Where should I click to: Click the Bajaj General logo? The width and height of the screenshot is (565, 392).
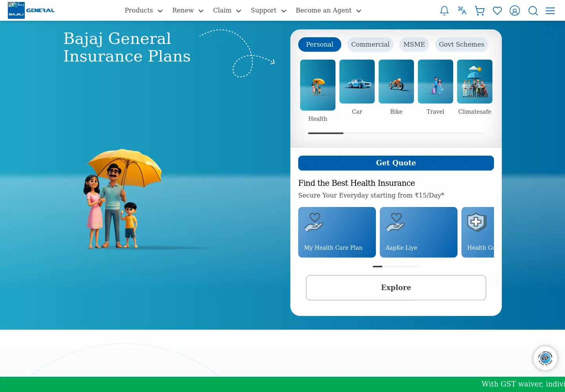click(x=31, y=10)
